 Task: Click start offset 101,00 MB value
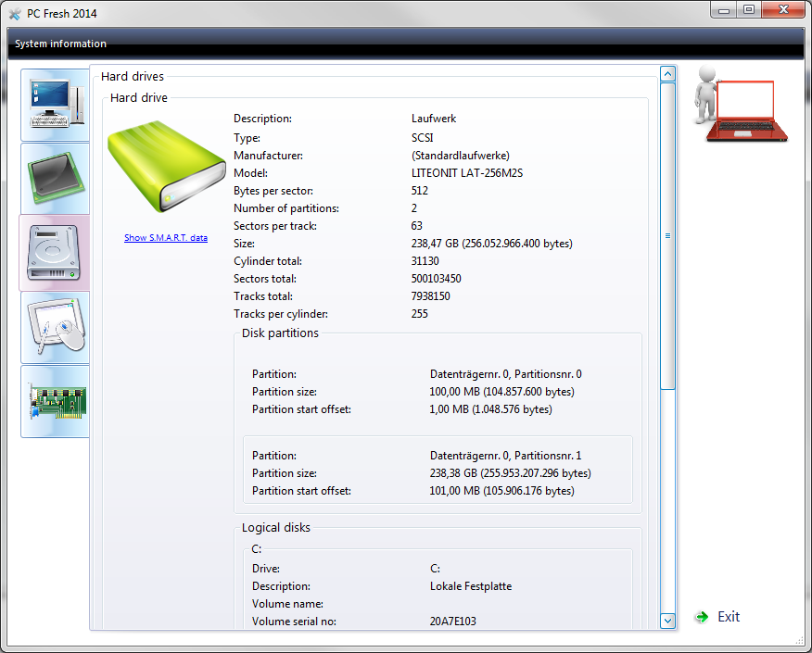click(x=501, y=491)
